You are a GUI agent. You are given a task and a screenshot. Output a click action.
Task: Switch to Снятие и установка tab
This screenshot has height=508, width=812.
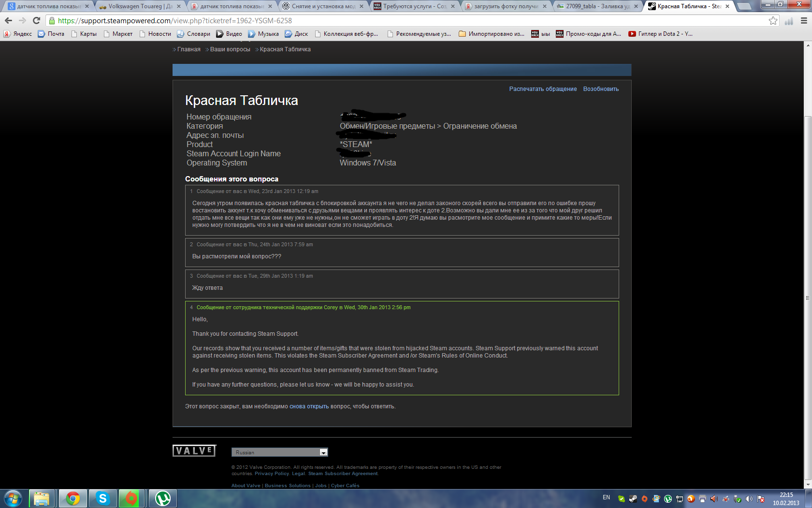[323, 6]
